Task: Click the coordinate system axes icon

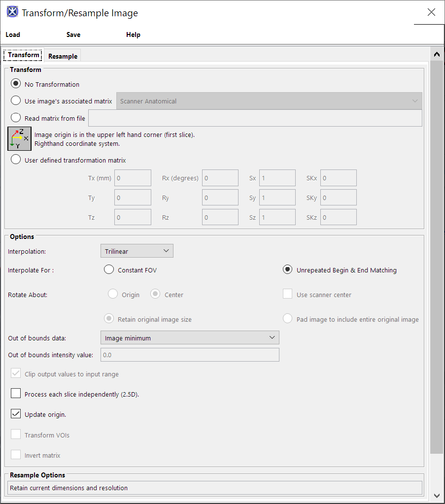Action: pos(20,138)
